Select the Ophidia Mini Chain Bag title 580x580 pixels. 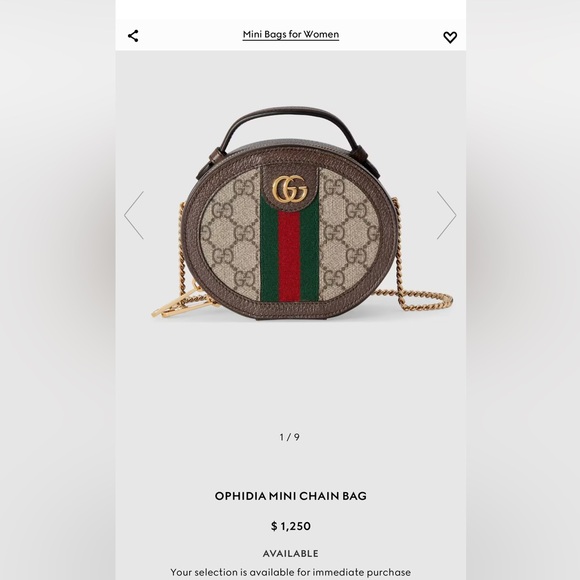click(x=291, y=496)
